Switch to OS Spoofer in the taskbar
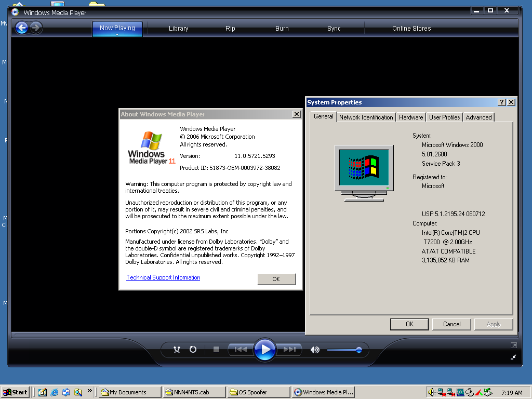The height and width of the screenshot is (399, 532). (259, 392)
